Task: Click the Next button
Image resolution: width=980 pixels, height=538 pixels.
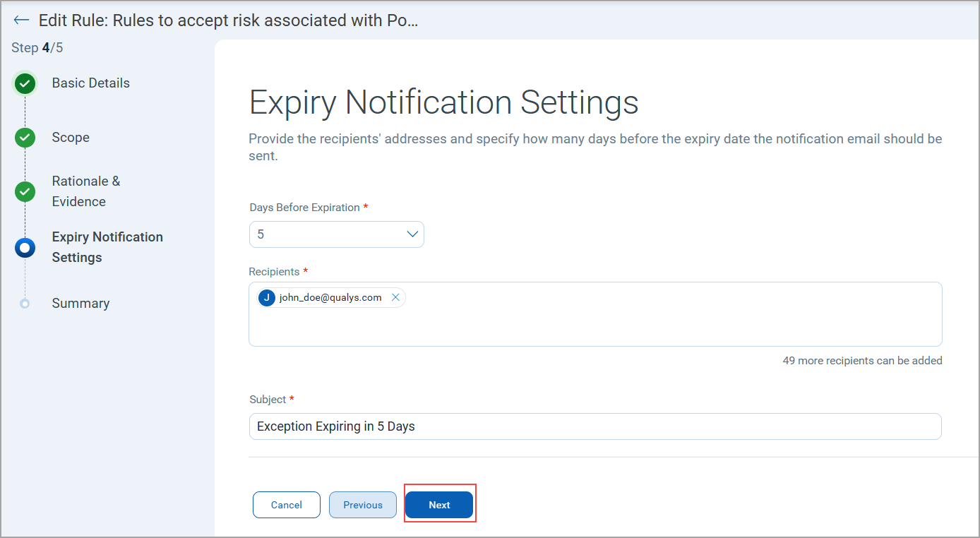Action: (x=439, y=505)
